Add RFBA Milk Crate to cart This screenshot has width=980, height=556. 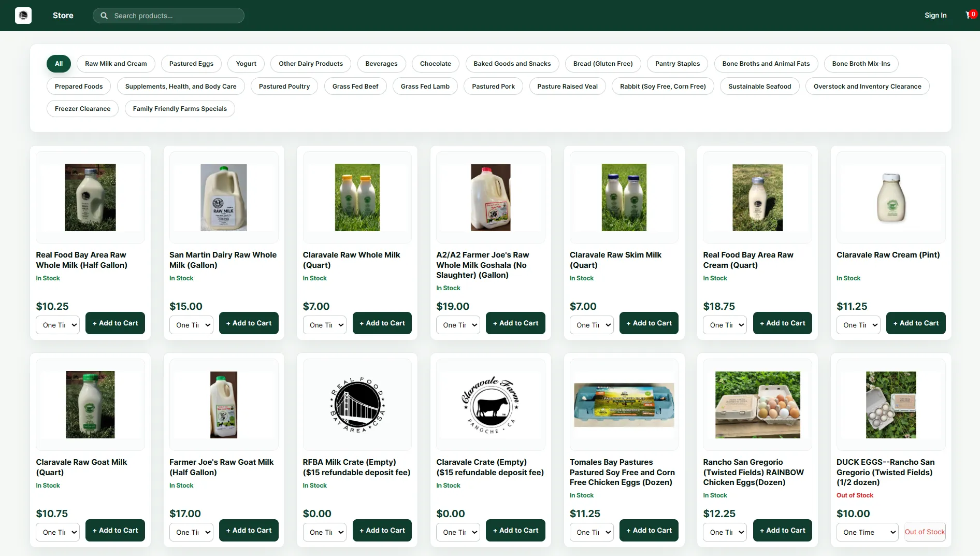point(382,530)
